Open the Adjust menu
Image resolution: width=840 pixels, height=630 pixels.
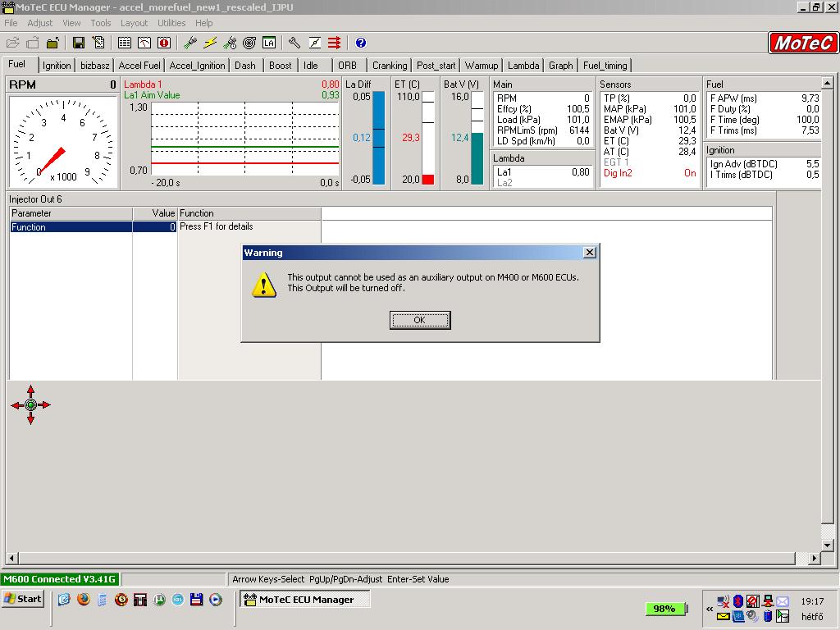tap(39, 23)
